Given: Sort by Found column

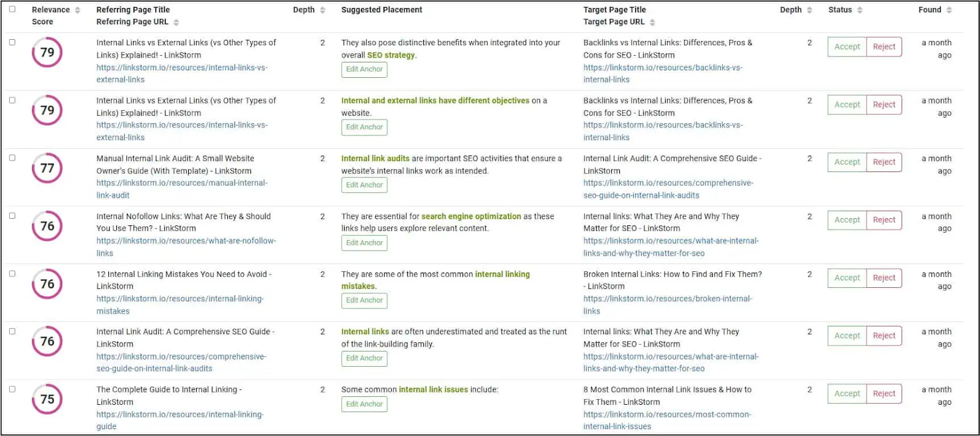Looking at the screenshot, I should tap(949, 10).
